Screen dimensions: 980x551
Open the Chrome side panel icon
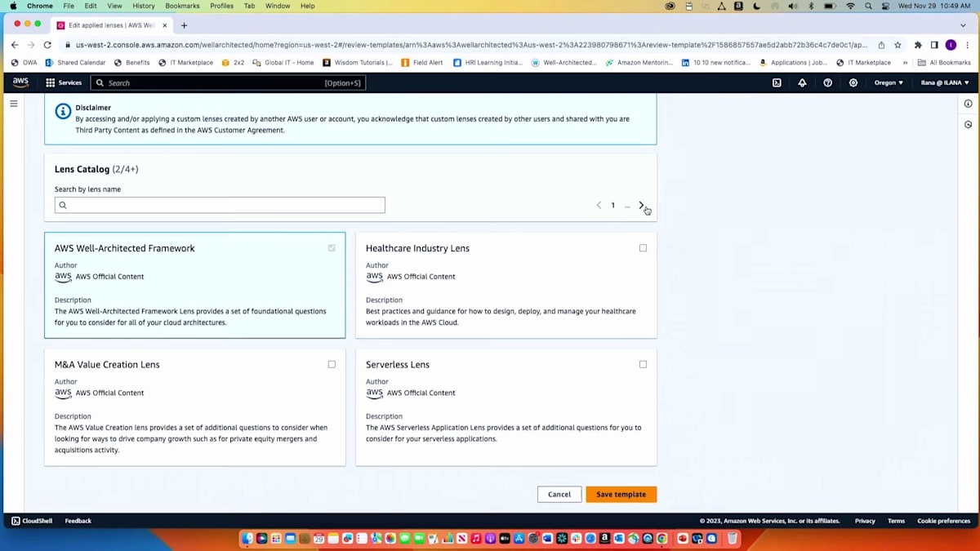click(x=934, y=45)
